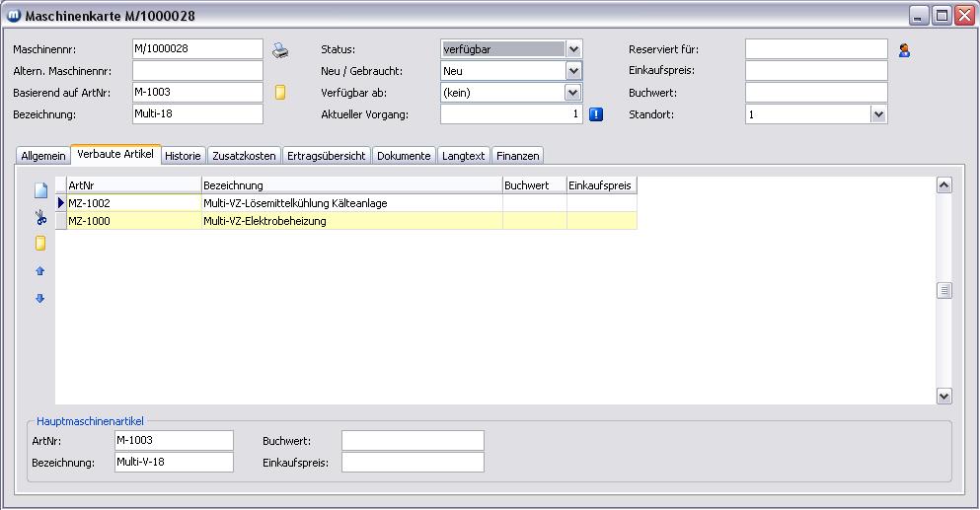Add new row with the blank page icon
This screenshot has width=980, height=510.
[x=40, y=191]
